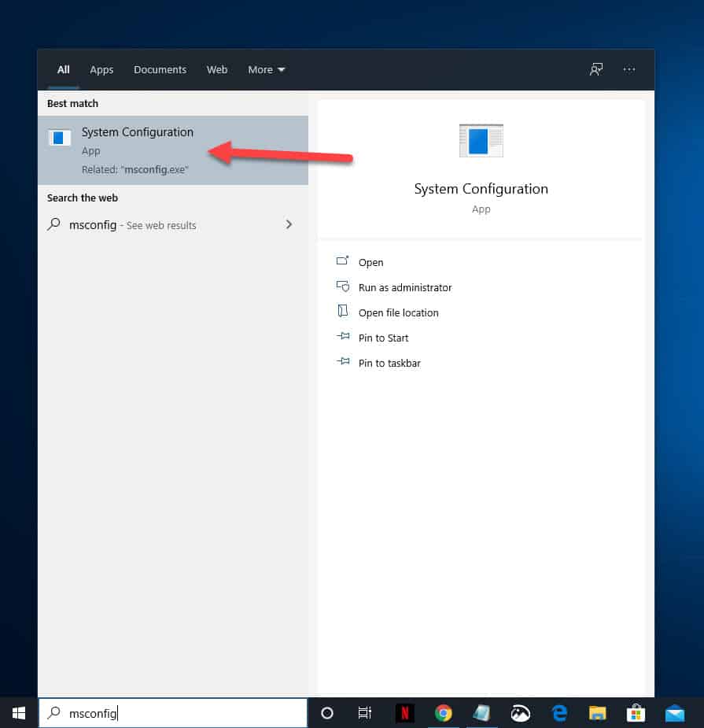The width and height of the screenshot is (704, 728).
Task: Expand msconfig web results chevron arrow
Action: [289, 225]
